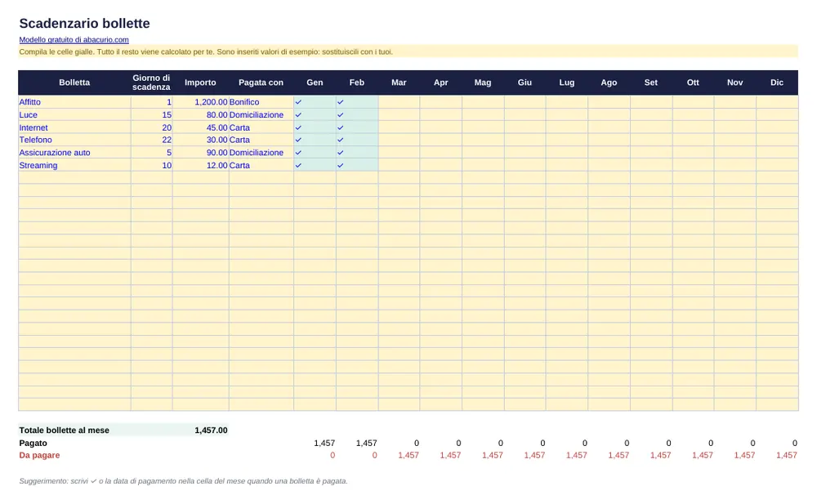Click the 80.00 amount for Luce
The height and width of the screenshot is (504, 817).
point(201,114)
